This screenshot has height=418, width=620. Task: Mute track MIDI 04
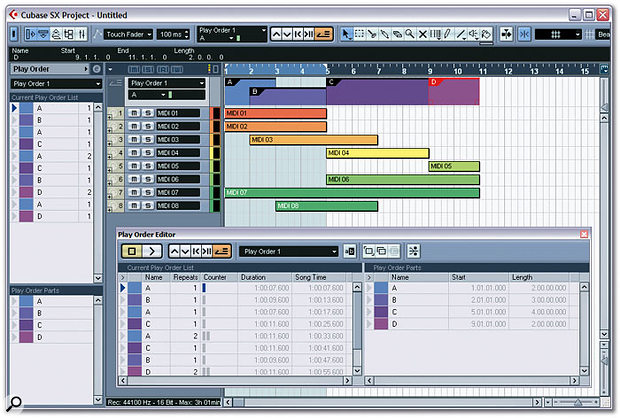click(x=134, y=153)
